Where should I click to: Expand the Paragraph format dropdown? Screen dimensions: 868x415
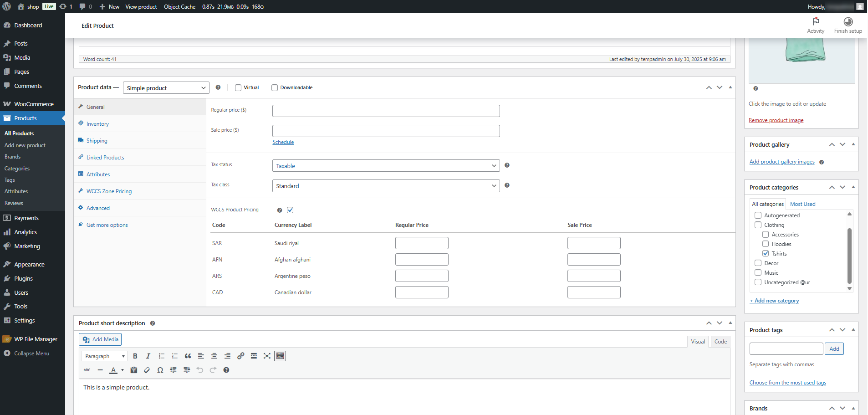(104, 356)
